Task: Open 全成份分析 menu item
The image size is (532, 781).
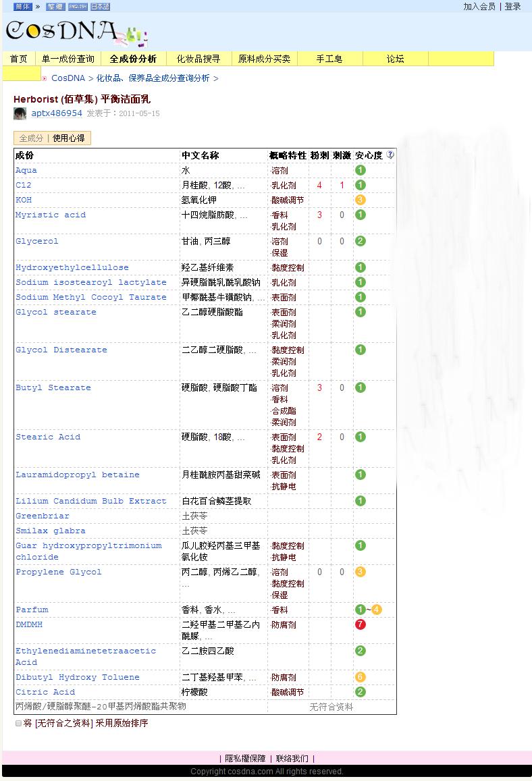Action: (x=134, y=59)
